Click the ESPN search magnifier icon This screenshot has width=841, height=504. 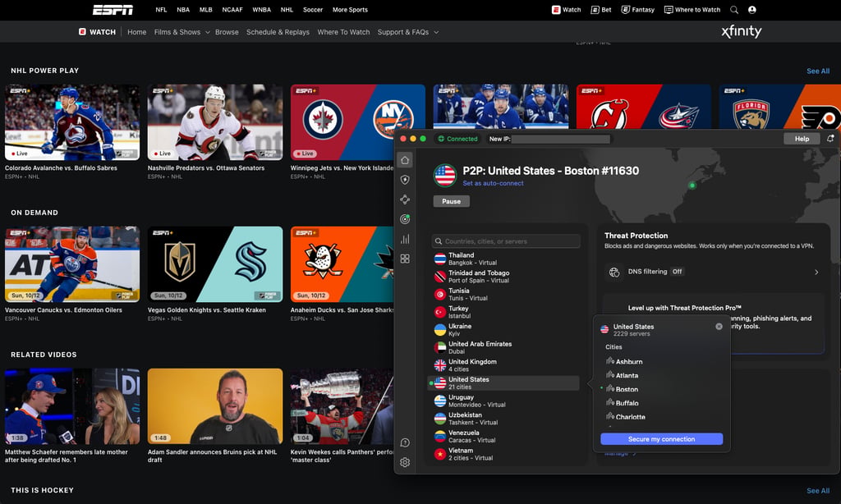[x=734, y=10]
